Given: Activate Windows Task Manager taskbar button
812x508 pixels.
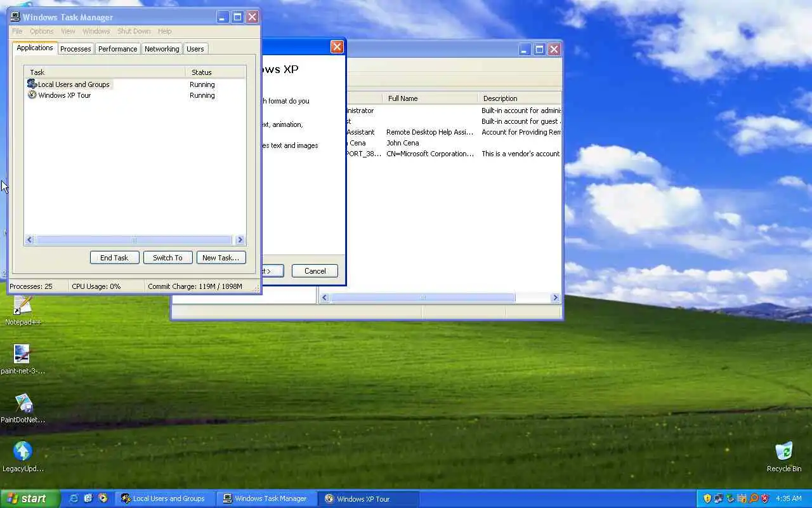Looking at the screenshot, I should [x=267, y=498].
